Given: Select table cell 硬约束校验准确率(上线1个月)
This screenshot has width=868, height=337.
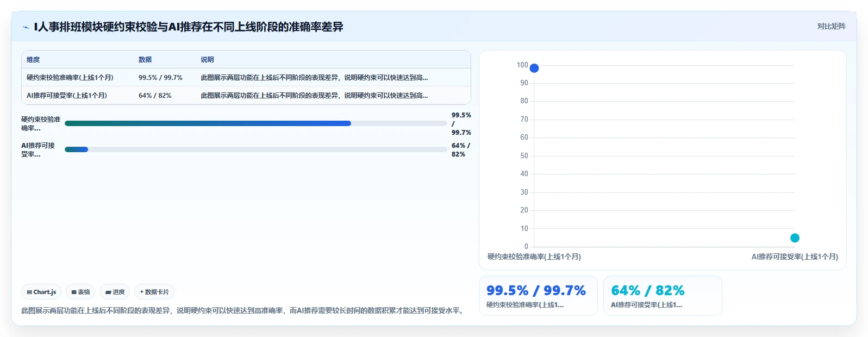Looking at the screenshot, I should pos(70,78).
